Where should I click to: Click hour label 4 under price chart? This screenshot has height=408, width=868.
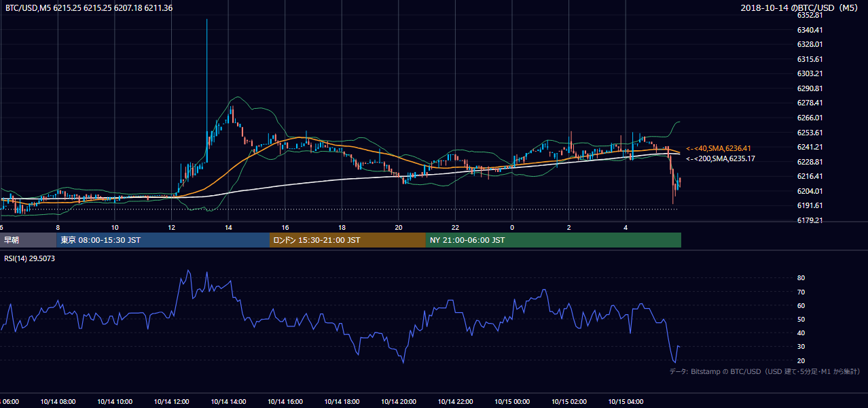click(626, 227)
